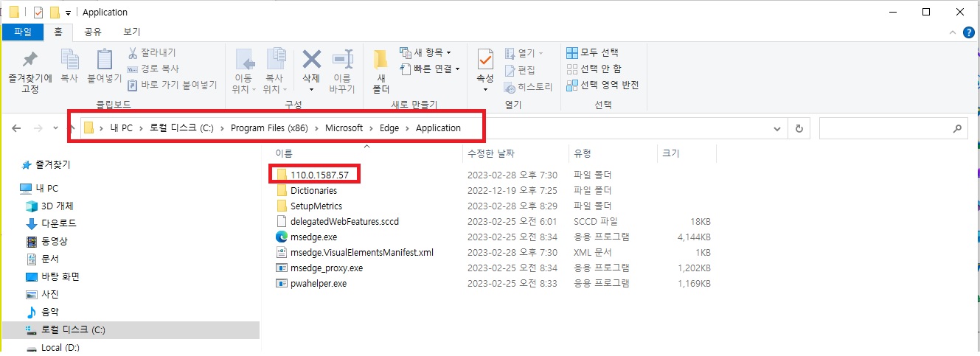Click the search input box
Screen dimensions: 980x356
tap(892, 128)
